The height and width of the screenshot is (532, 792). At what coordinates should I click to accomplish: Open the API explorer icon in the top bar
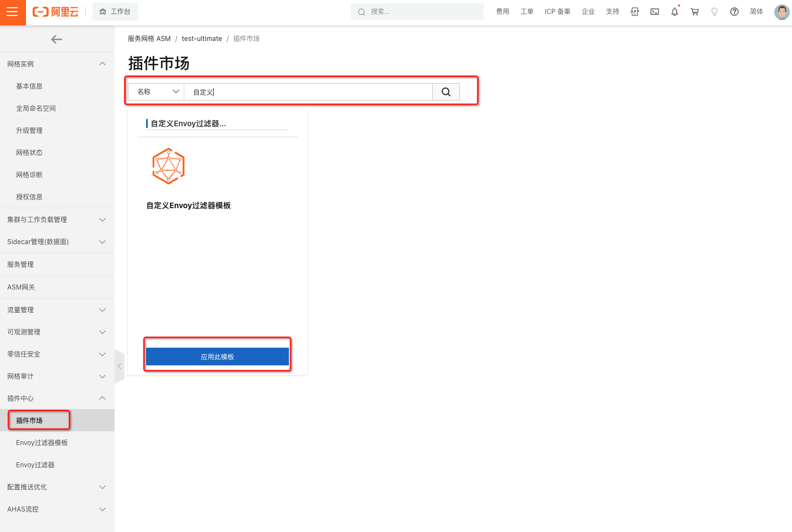635,12
